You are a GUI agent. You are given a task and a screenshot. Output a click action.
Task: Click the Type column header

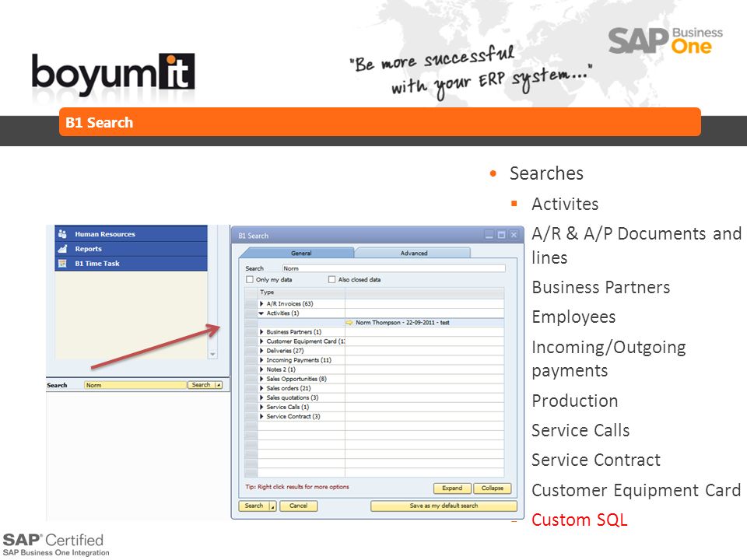pyautogui.click(x=301, y=292)
